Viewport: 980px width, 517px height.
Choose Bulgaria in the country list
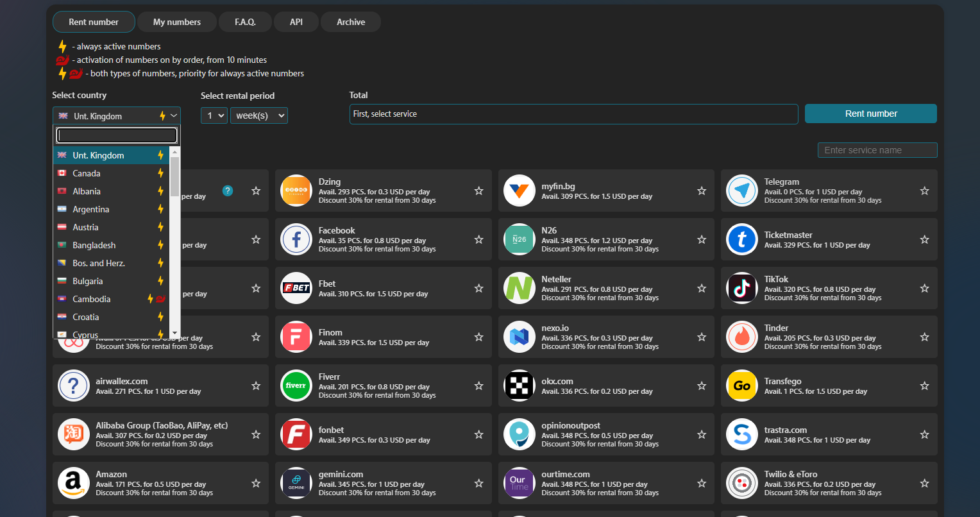(x=111, y=281)
